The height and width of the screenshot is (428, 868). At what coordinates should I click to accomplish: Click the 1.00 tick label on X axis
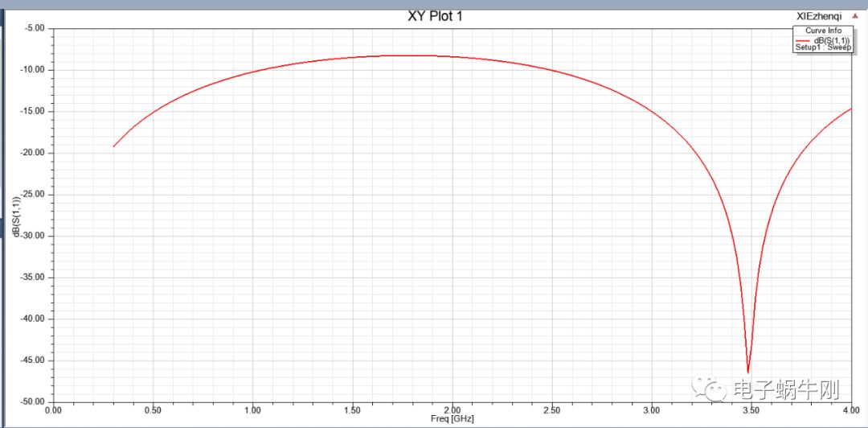coord(252,410)
